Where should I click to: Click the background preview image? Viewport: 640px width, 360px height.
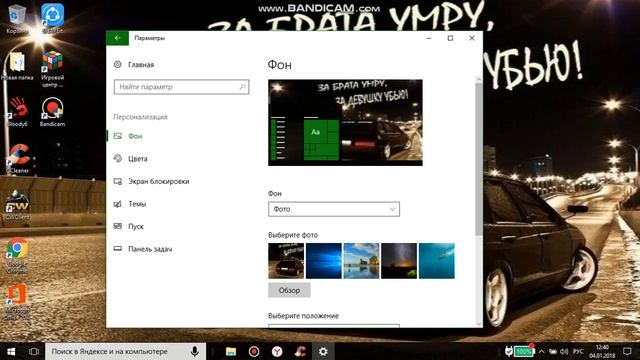(345, 122)
